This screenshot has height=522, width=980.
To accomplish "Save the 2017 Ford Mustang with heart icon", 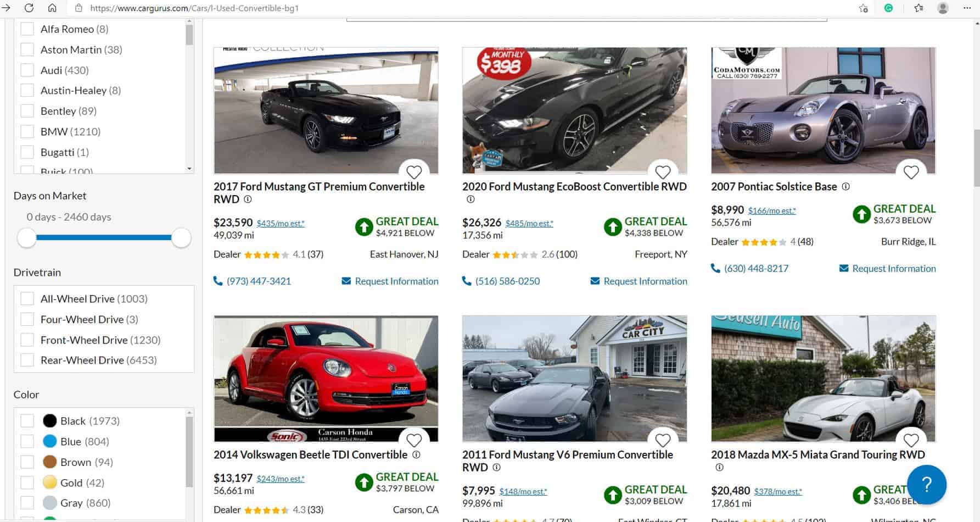I will click(x=415, y=172).
